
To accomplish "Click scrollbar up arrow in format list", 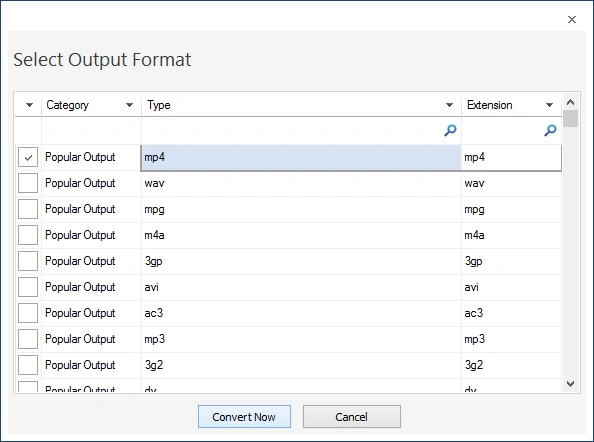I will click(571, 102).
